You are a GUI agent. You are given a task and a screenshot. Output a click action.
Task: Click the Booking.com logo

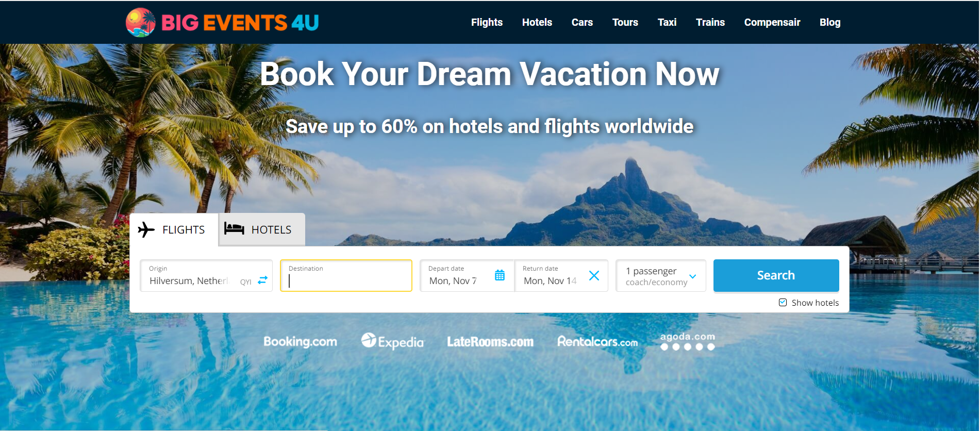pyautogui.click(x=300, y=341)
